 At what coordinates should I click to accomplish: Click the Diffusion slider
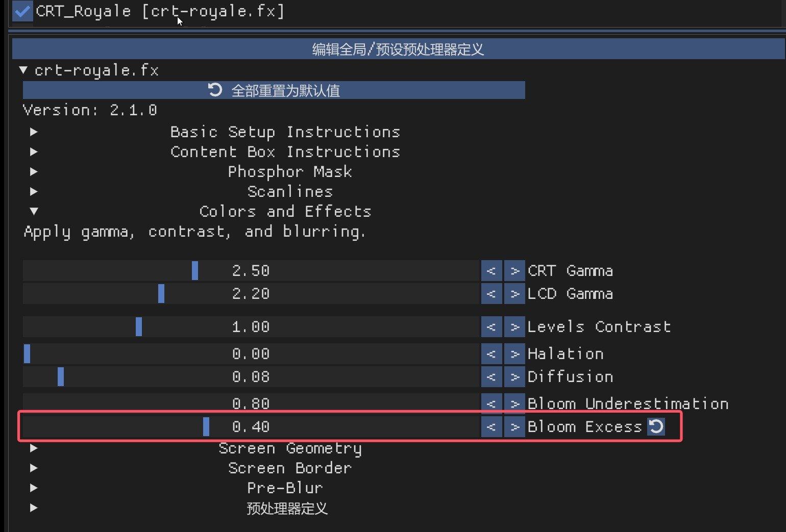click(x=251, y=376)
